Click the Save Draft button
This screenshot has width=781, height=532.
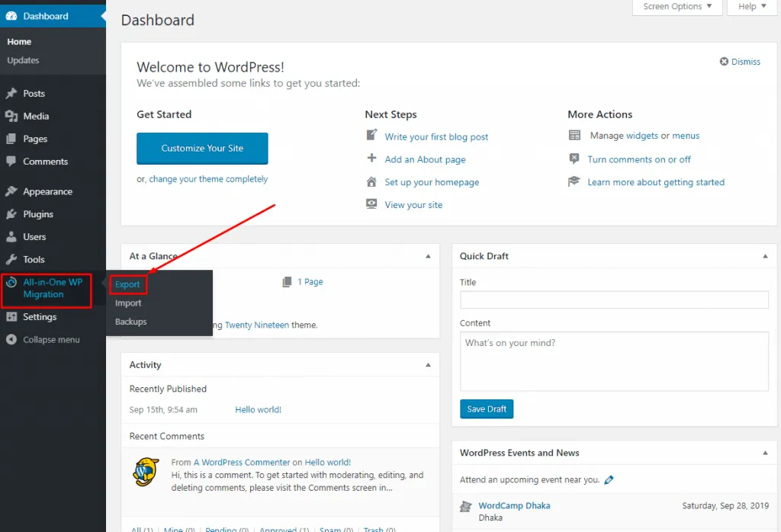487,409
